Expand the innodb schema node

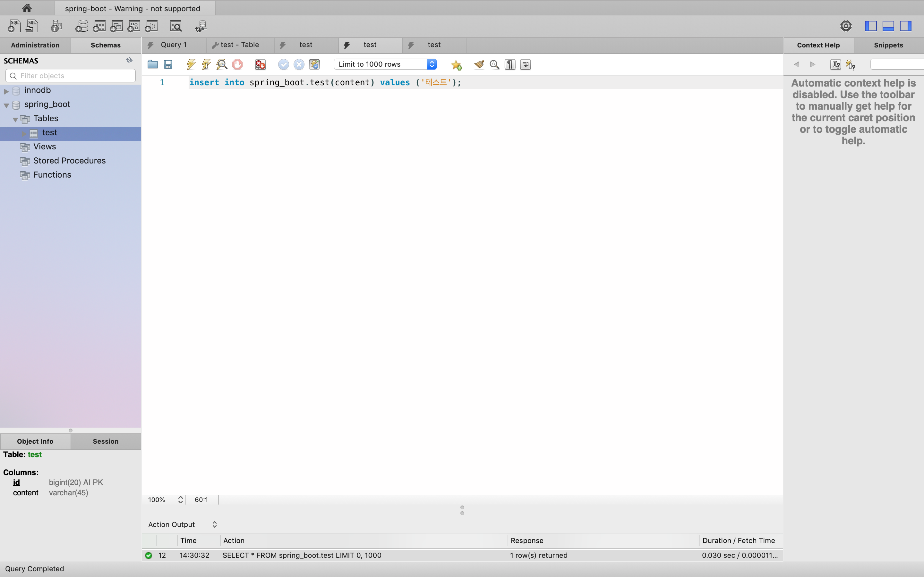[x=6, y=91]
